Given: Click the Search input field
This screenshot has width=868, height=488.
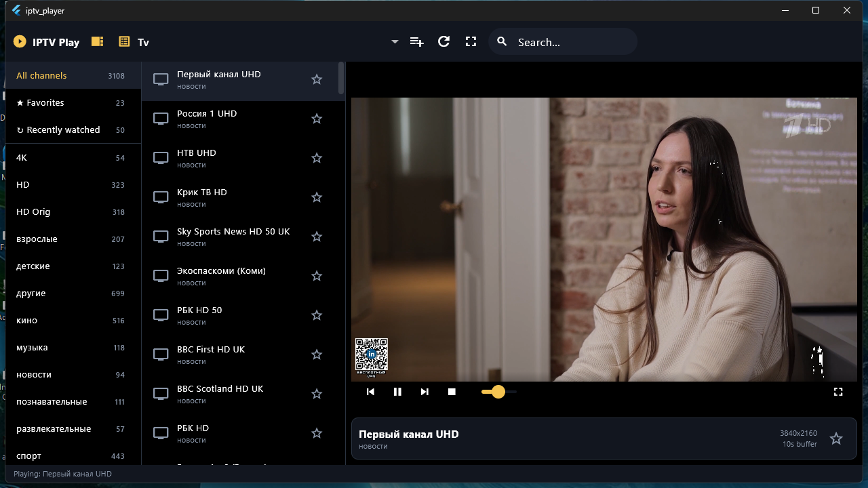Looking at the screenshot, I should 563,42.
